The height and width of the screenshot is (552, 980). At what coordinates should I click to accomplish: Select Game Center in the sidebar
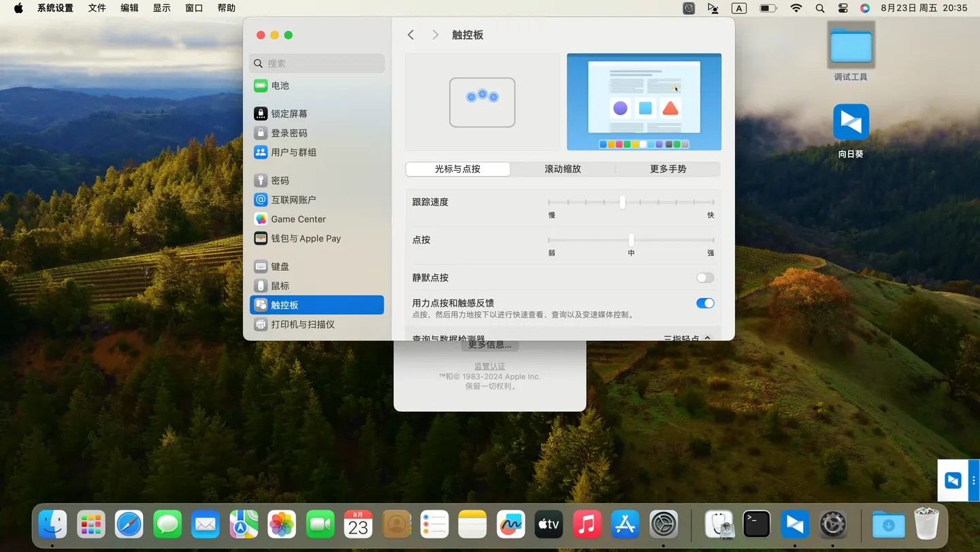[297, 218]
